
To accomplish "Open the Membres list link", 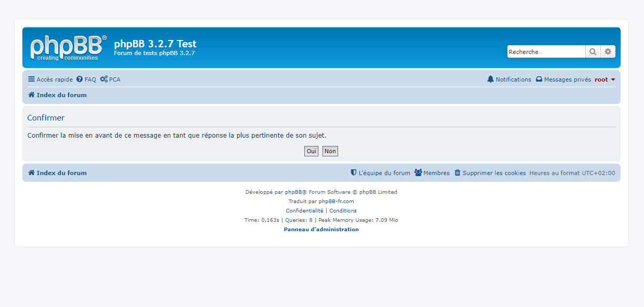I will [436, 173].
